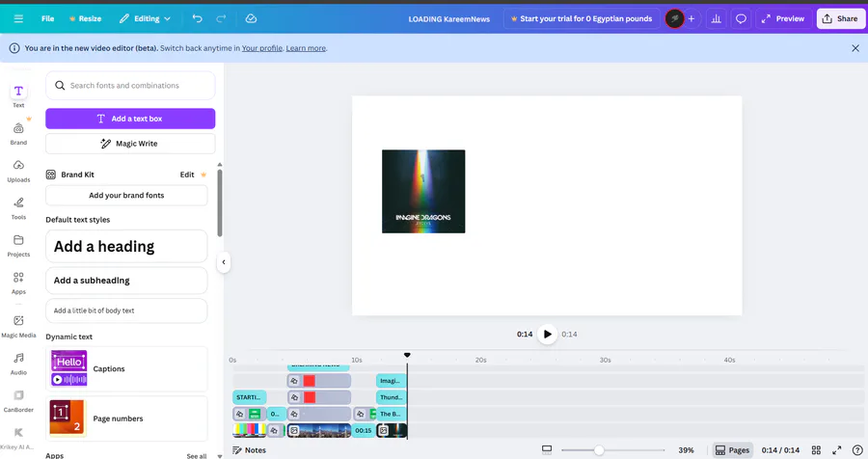Open the user profile avatar

click(x=674, y=18)
